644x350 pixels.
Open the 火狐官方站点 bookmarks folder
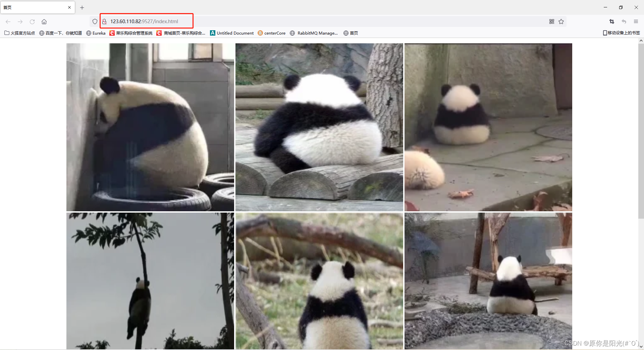click(x=20, y=33)
